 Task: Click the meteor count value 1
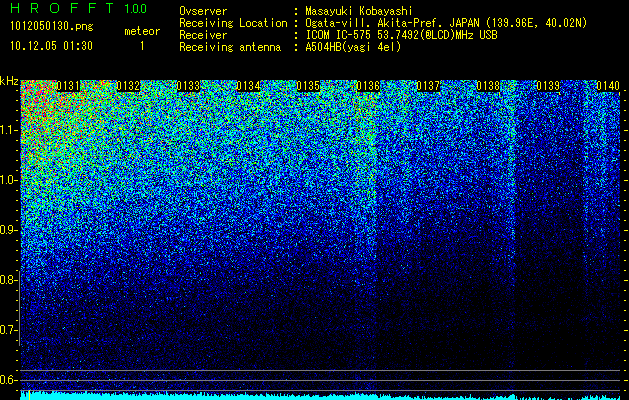[142, 46]
